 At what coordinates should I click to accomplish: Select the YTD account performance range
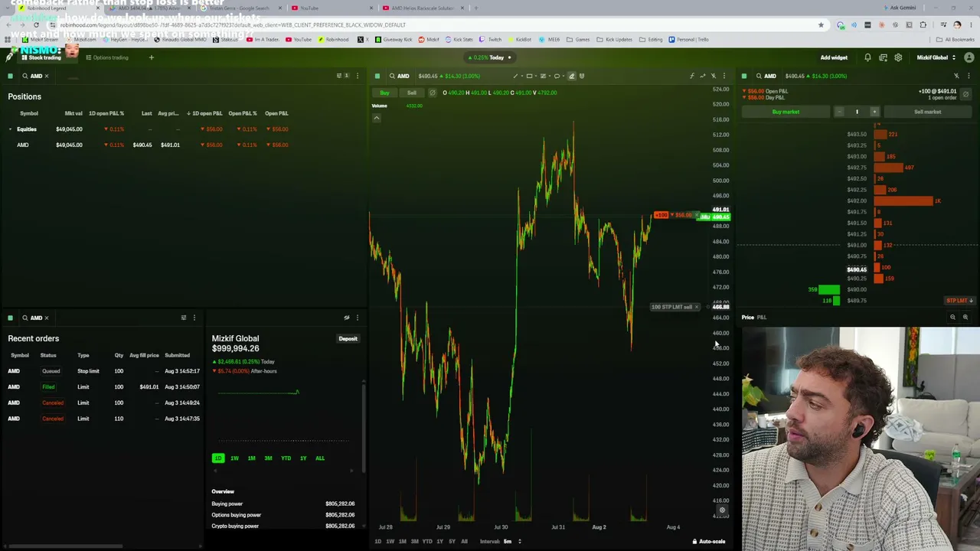(286, 458)
